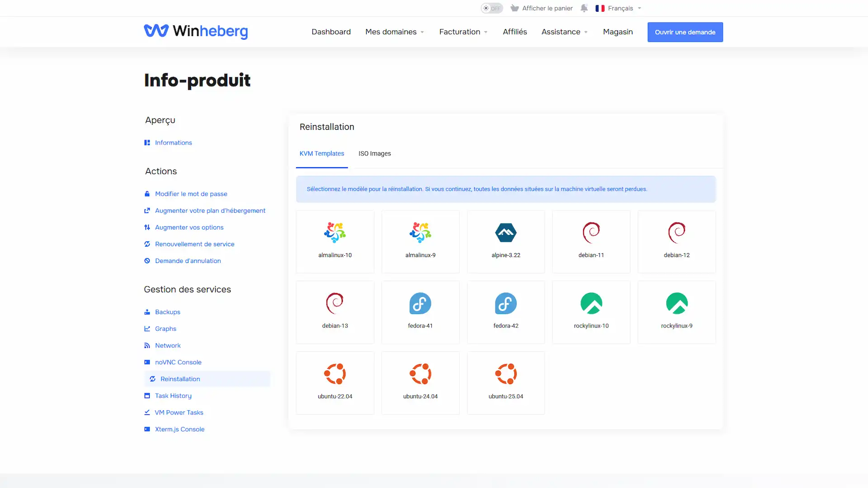Screen dimensions: 868x488
Task: Choose the almalinux-10 template icon
Action: 335,233
